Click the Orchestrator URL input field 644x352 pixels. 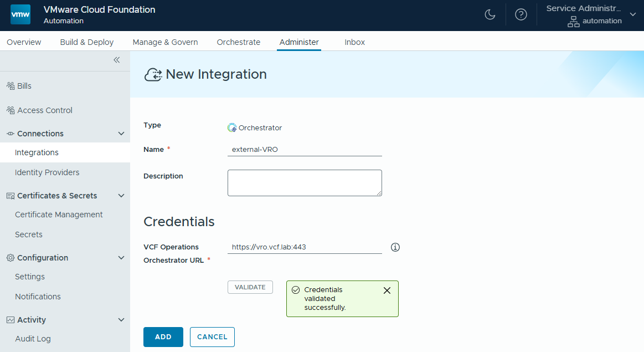(305, 247)
